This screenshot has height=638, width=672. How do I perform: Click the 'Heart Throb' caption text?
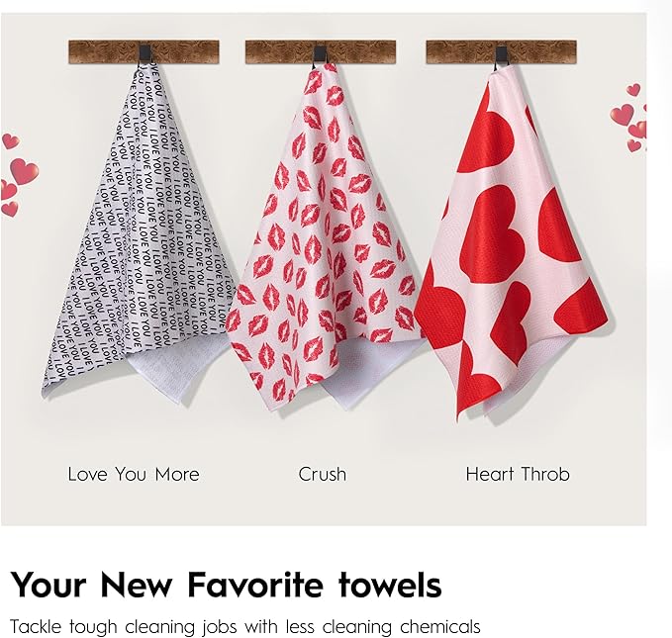point(518,475)
